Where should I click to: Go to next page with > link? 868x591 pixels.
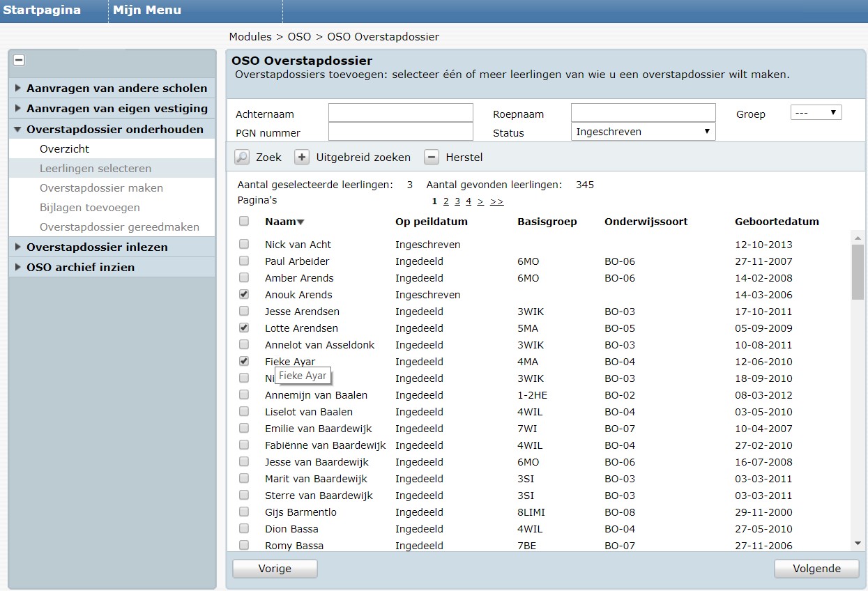click(x=480, y=201)
